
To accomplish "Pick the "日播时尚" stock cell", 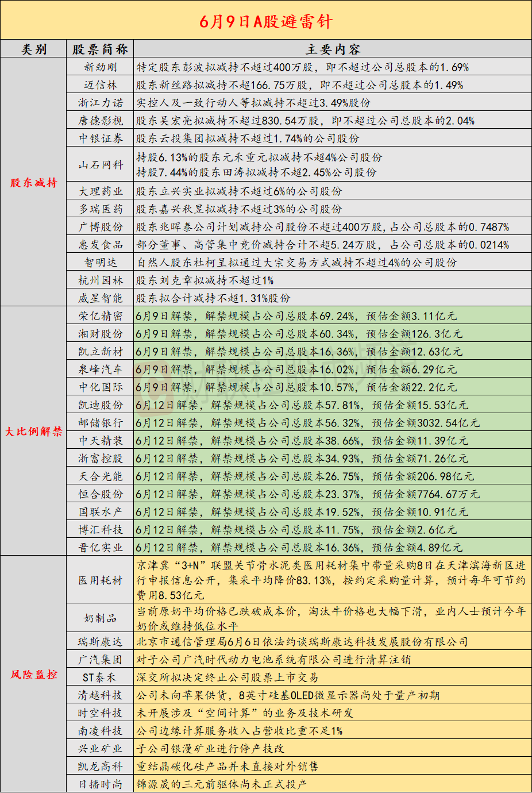I will click(101, 784).
